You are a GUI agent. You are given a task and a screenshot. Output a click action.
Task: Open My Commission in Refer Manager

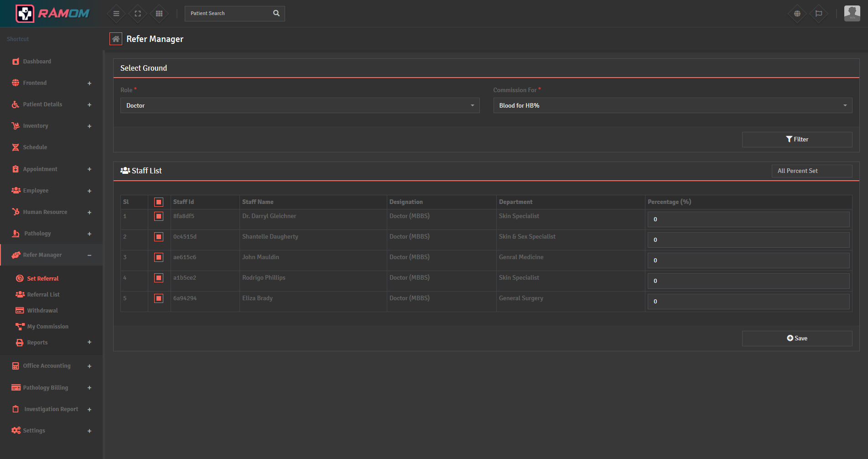46,326
